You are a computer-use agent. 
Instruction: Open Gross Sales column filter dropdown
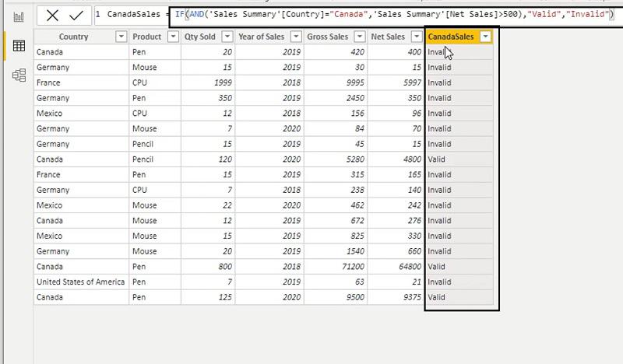(360, 37)
